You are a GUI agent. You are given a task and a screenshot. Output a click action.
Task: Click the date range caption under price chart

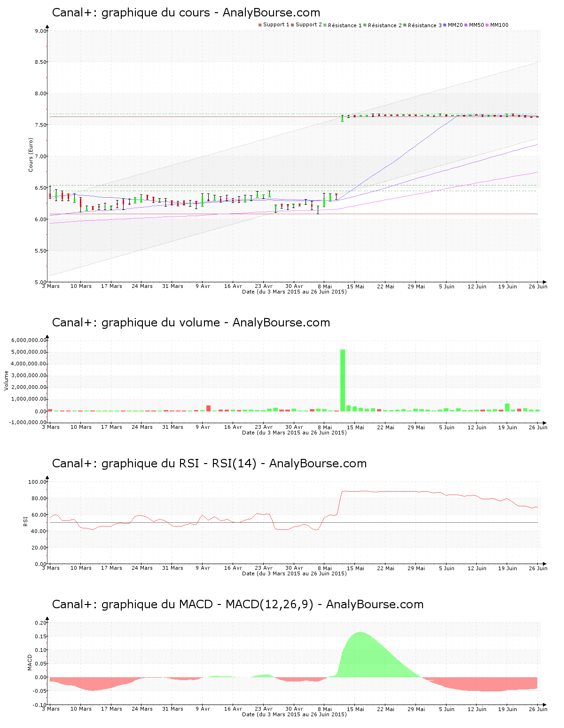pyautogui.click(x=294, y=292)
